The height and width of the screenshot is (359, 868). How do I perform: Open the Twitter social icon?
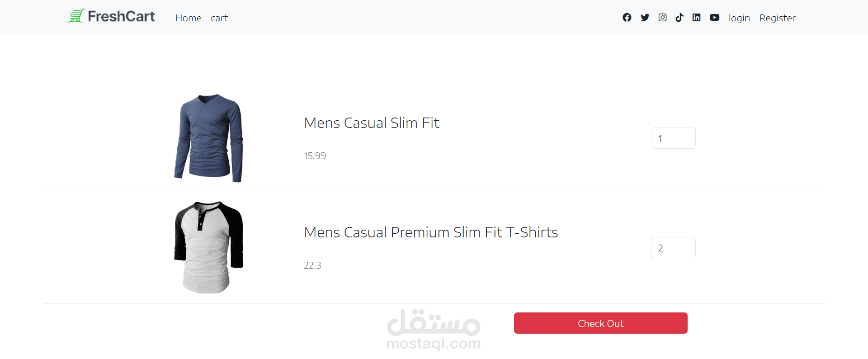point(645,18)
